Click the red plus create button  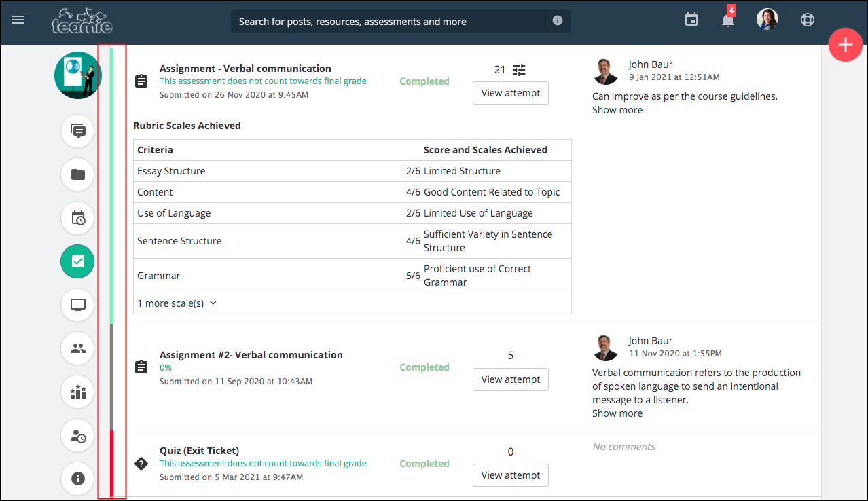tap(845, 45)
